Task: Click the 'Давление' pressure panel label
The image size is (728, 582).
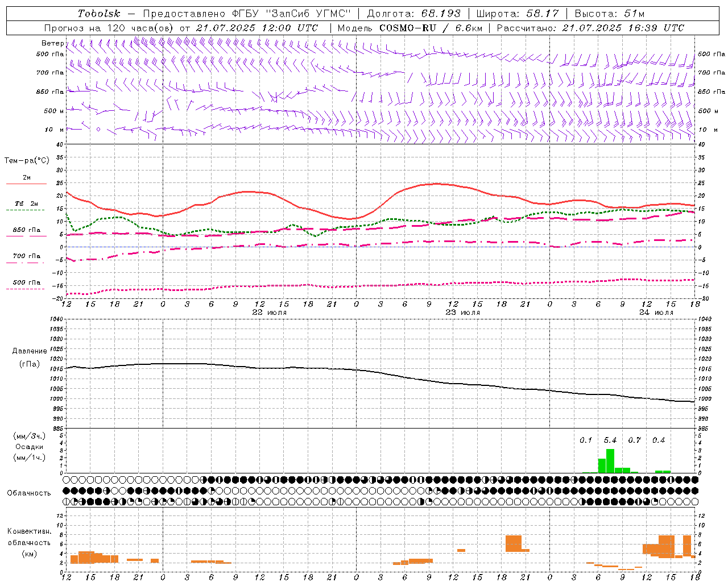Action: tap(30, 351)
